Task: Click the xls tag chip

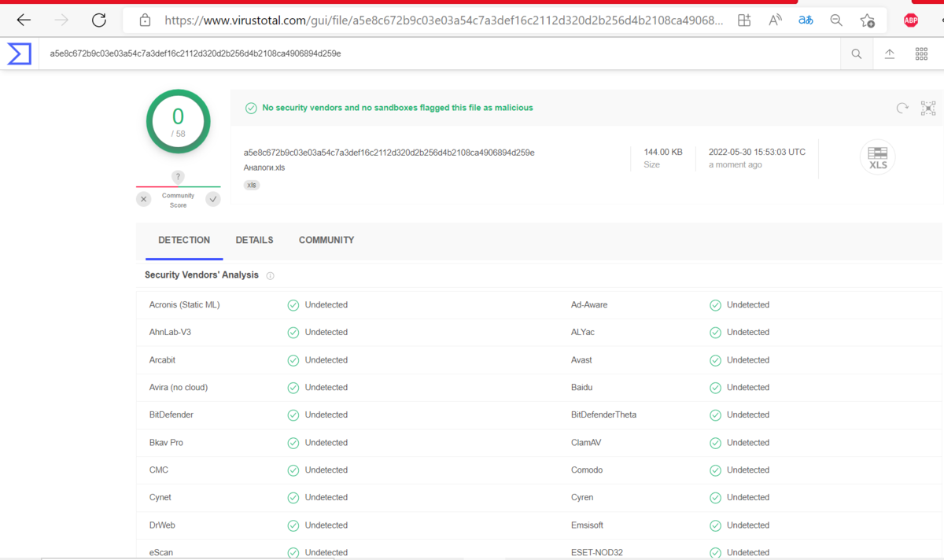Action: 252,185
